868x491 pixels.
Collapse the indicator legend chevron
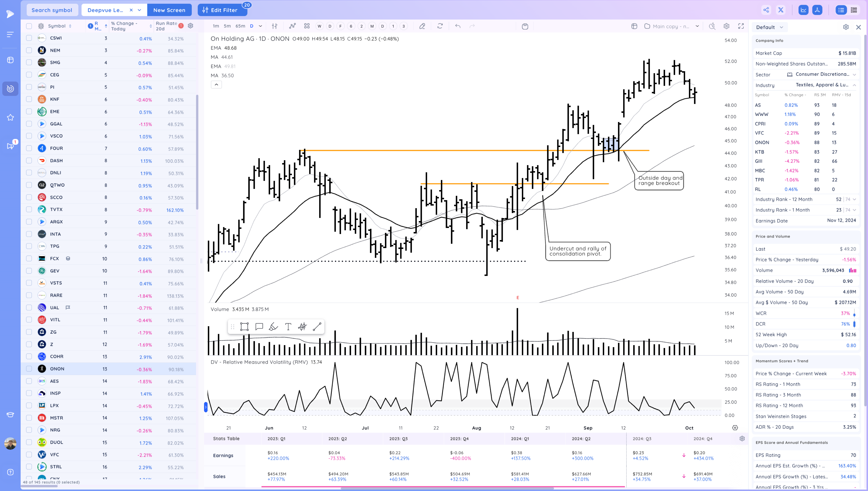[x=216, y=85]
